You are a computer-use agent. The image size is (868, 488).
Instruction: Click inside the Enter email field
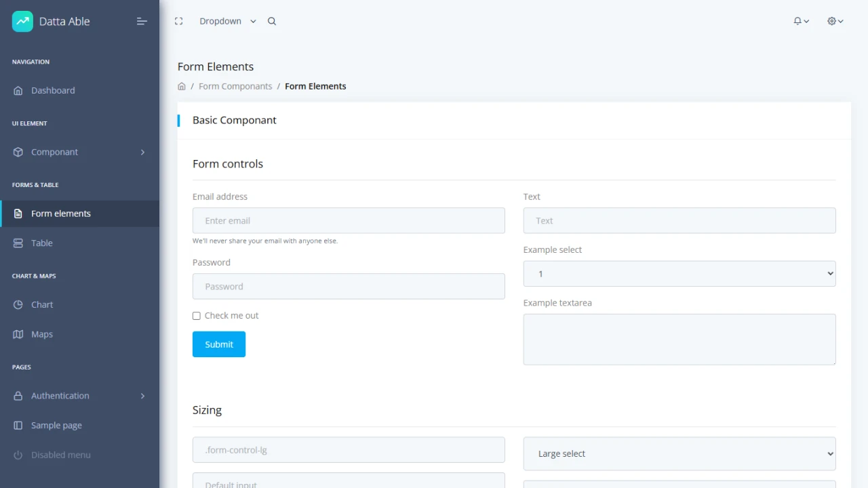(x=348, y=220)
